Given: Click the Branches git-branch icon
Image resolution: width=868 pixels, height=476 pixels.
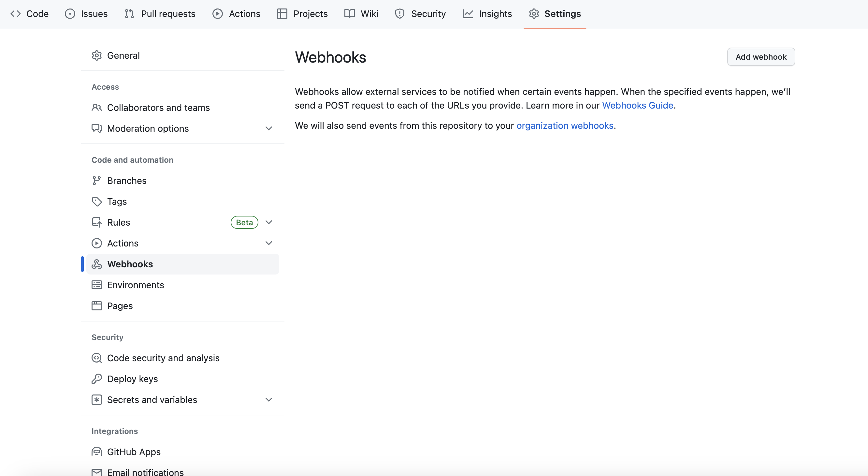Looking at the screenshot, I should click(x=96, y=181).
